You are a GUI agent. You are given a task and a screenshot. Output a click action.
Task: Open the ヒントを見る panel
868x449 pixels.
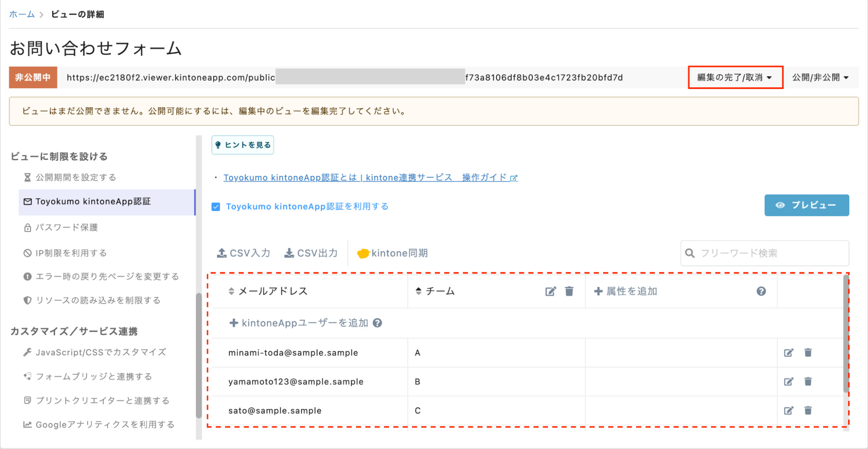pyautogui.click(x=243, y=145)
